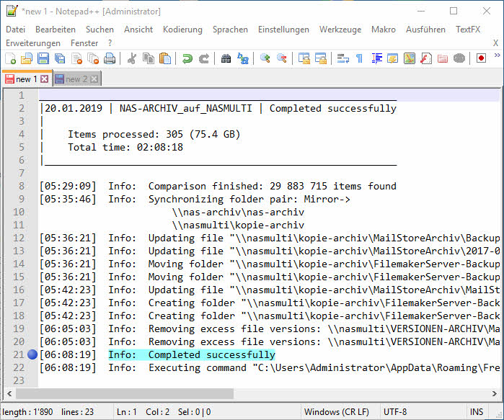Click 'Items processed: 305 (75.4 GB)' line

(154, 134)
